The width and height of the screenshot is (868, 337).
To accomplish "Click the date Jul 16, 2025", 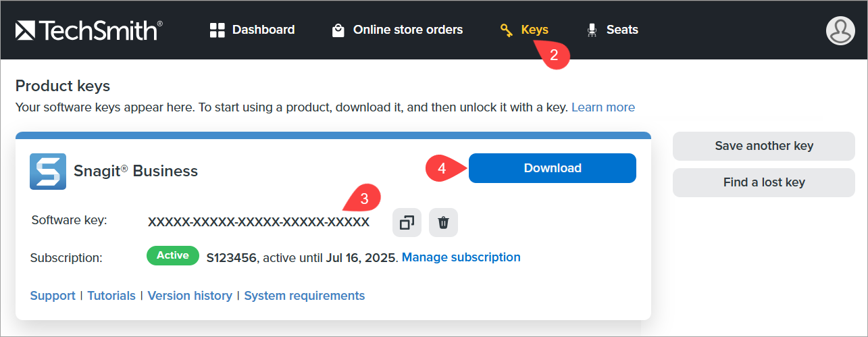I will click(361, 257).
